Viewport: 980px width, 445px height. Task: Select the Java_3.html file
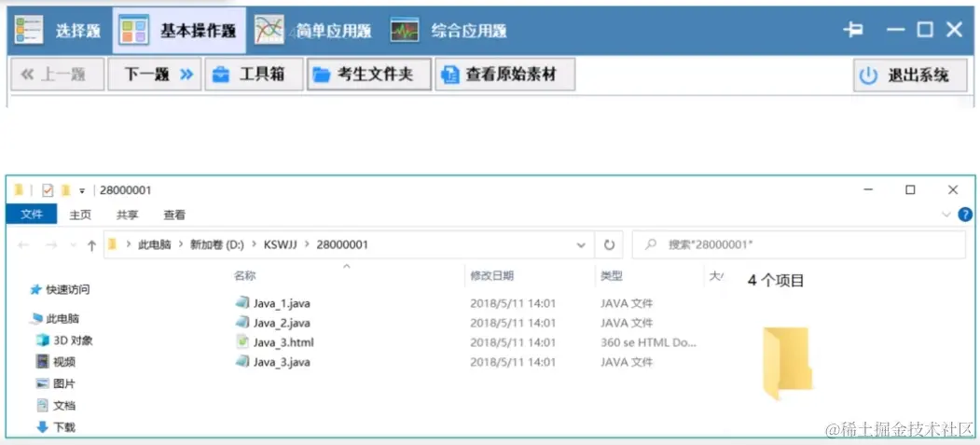pyautogui.click(x=283, y=342)
